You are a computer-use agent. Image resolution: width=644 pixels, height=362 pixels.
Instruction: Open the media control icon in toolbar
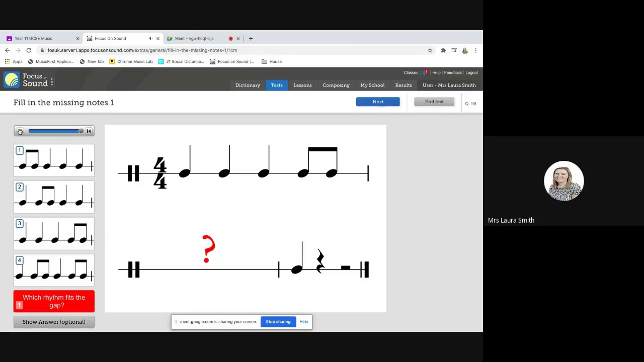[454, 50]
